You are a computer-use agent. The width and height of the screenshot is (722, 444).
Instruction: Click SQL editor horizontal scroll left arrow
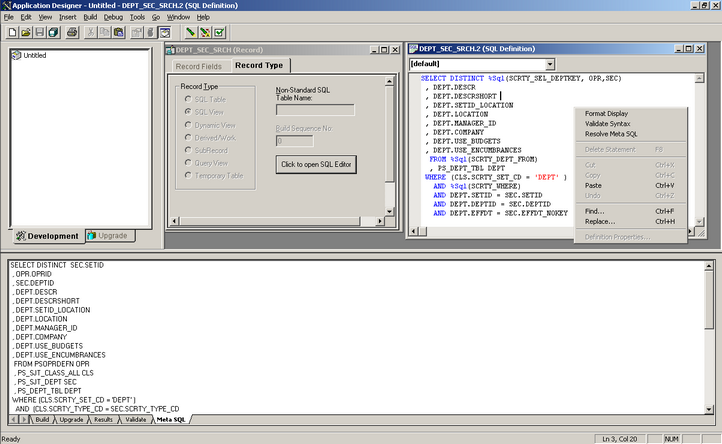413,231
